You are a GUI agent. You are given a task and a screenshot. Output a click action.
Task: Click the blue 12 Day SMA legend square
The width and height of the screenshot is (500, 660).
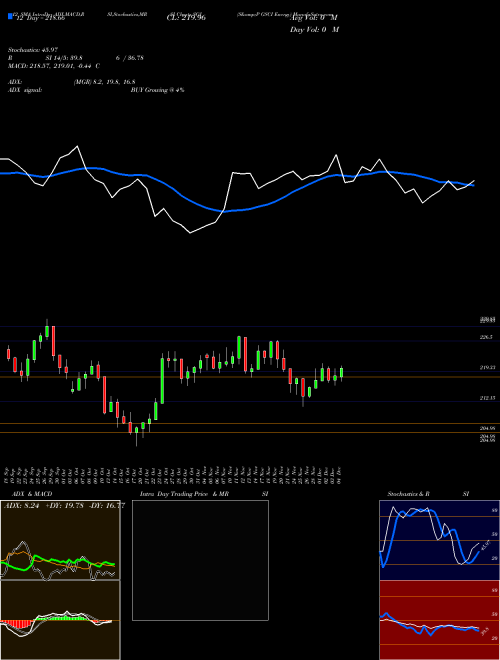pyautogui.click(x=10, y=17)
